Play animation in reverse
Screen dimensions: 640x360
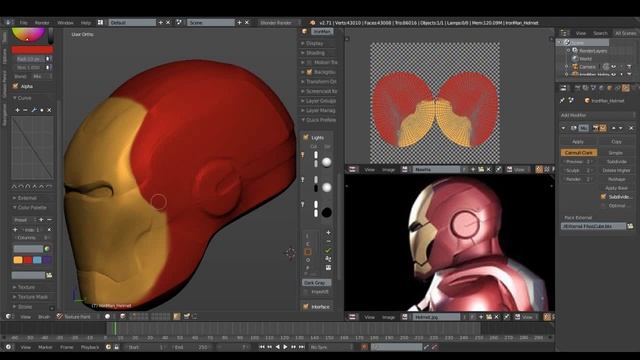coord(278,347)
